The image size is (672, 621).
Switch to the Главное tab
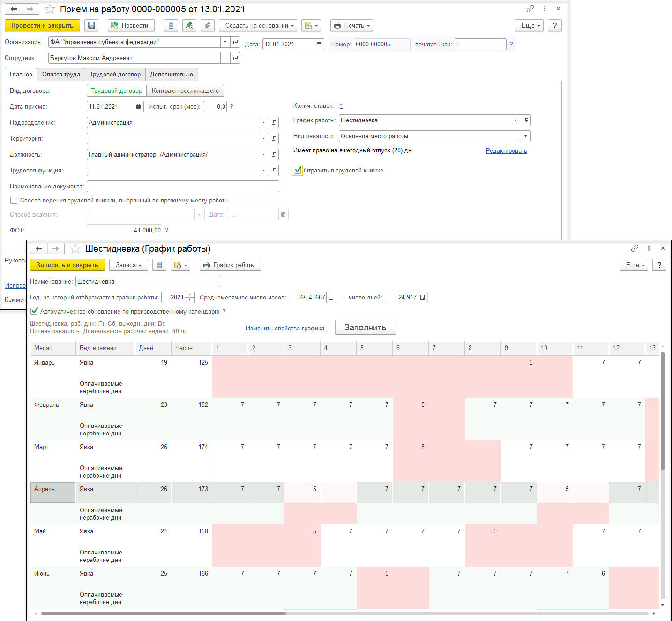[21, 74]
